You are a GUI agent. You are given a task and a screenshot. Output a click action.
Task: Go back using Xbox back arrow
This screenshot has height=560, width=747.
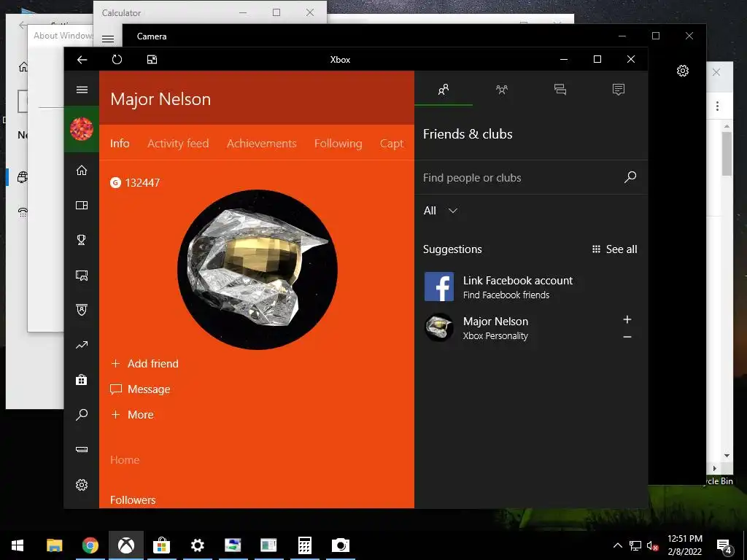tap(82, 60)
